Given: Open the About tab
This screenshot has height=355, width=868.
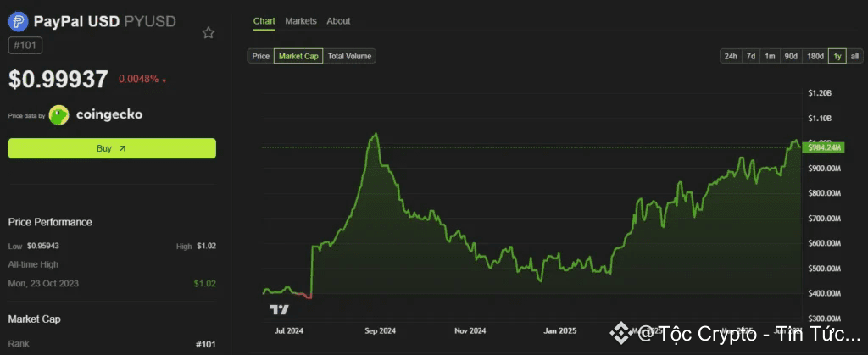Looking at the screenshot, I should (338, 21).
